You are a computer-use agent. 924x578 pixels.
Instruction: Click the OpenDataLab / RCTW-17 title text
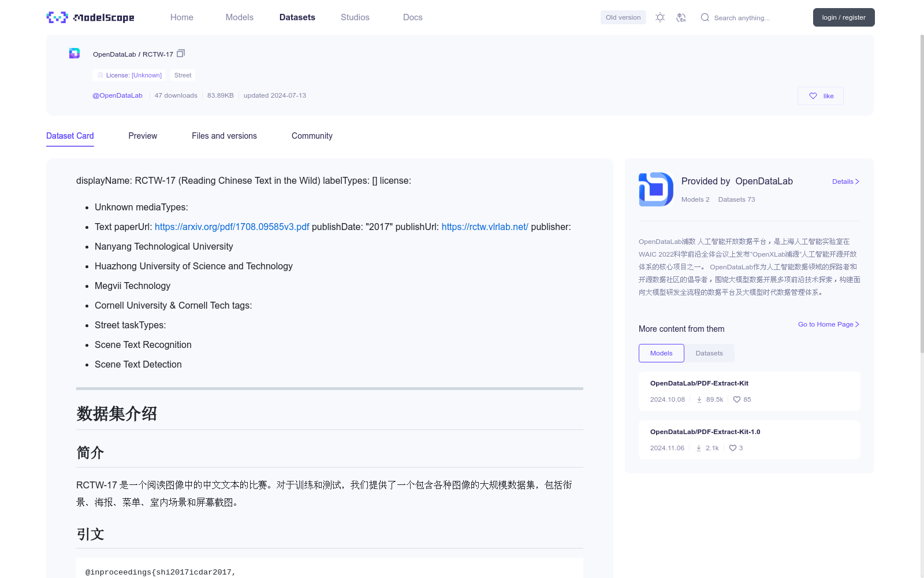click(133, 54)
